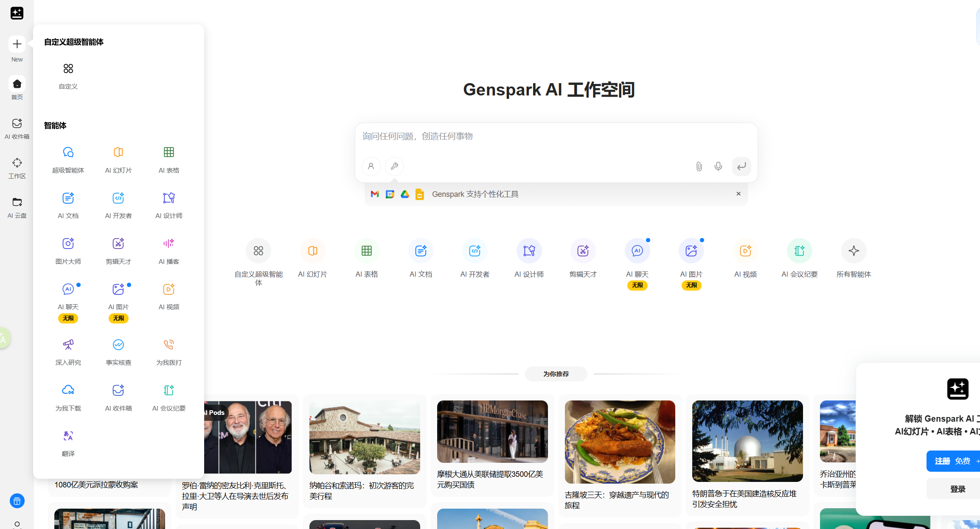980x529 pixels.
Task: Click the Gmail icon in the banner
Action: (x=374, y=194)
